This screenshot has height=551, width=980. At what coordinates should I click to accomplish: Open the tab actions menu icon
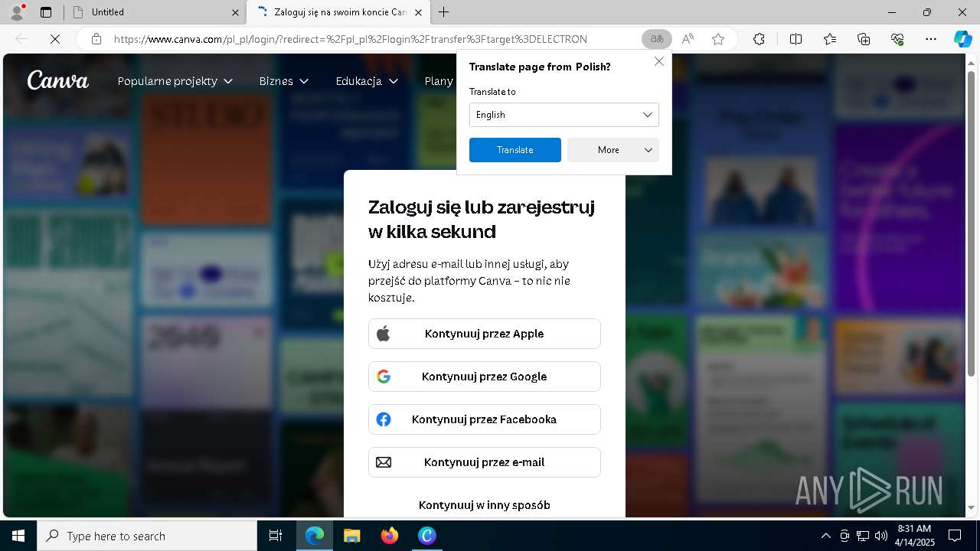(x=46, y=12)
